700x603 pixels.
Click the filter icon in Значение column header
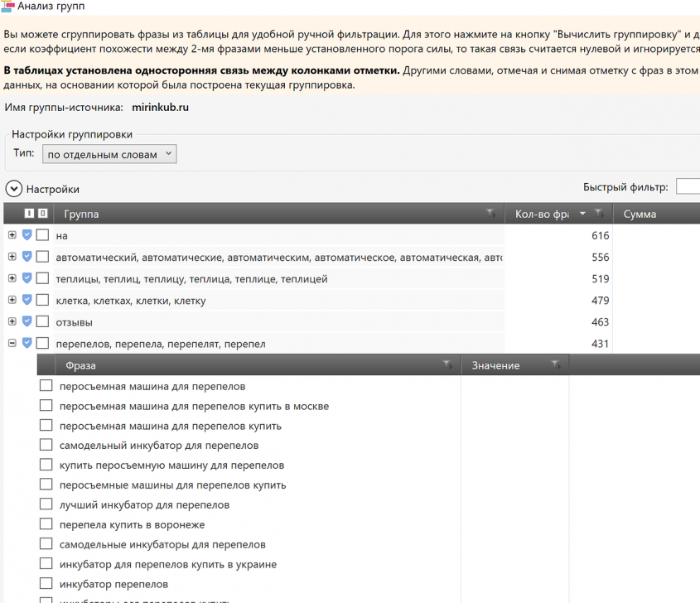[x=556, y=365]
